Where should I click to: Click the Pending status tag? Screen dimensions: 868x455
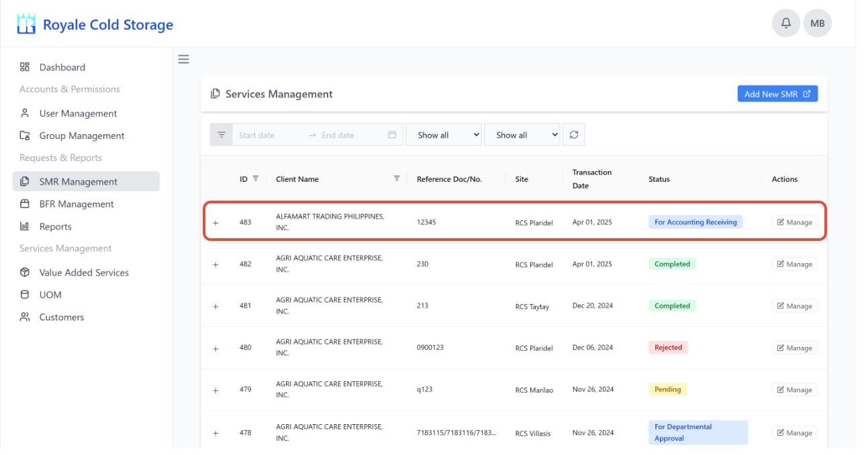coord(667,389)
